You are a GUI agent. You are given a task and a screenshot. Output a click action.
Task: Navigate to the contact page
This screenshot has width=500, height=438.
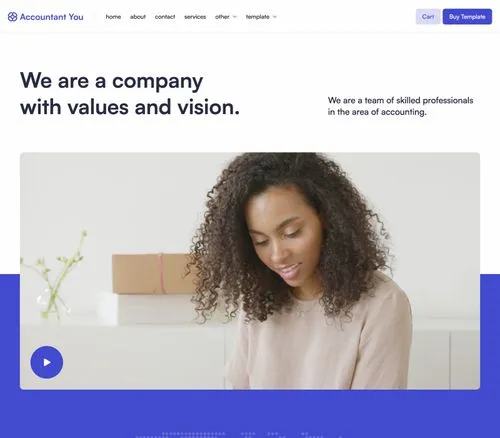tap(165, 17)
